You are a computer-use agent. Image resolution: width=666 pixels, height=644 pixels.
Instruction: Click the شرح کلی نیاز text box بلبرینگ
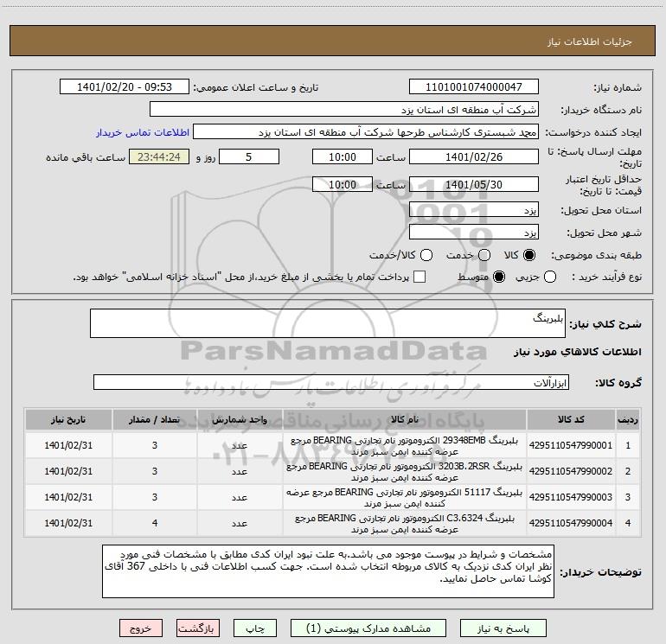tap(328, 323)
